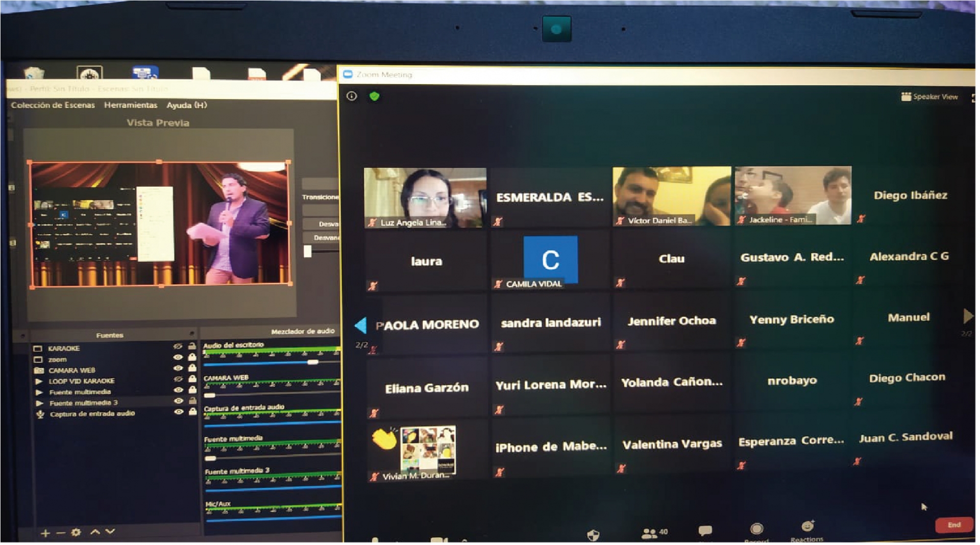980x545 pixels.
Task: Click Valentina Vargas participant tile
Action: [x=672, y=444]
